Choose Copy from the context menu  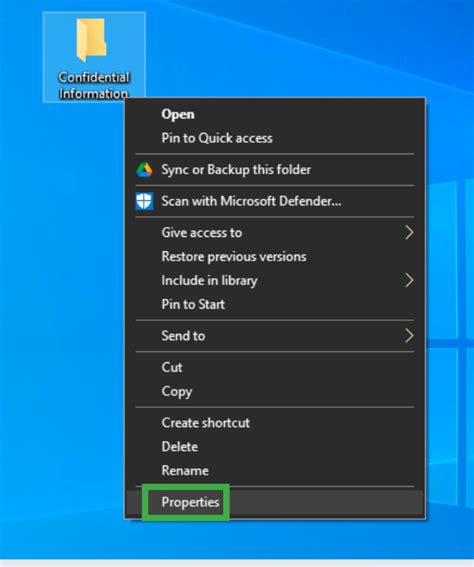(x=275, y=391)
